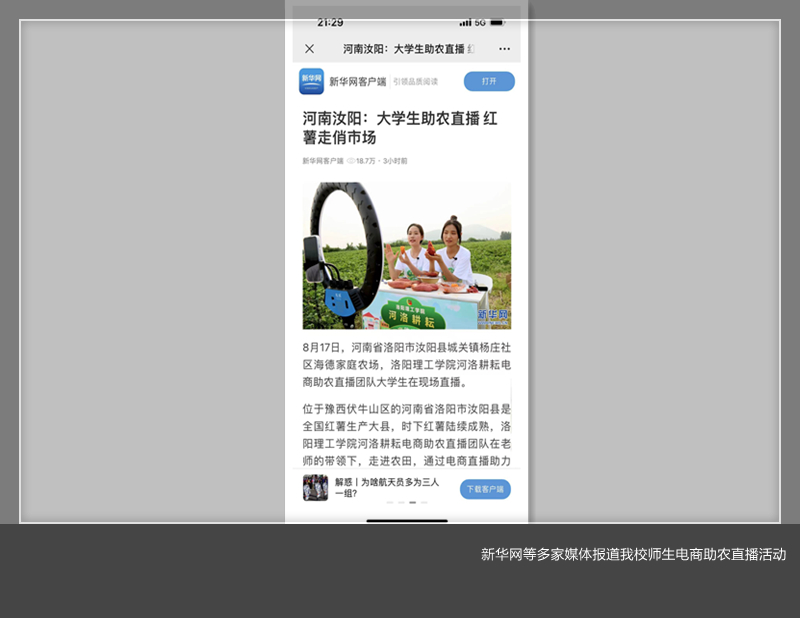The width and height of the screenshot is (800, 618).
Task: Open the astronaut article thumbnail
Action: 315,488
